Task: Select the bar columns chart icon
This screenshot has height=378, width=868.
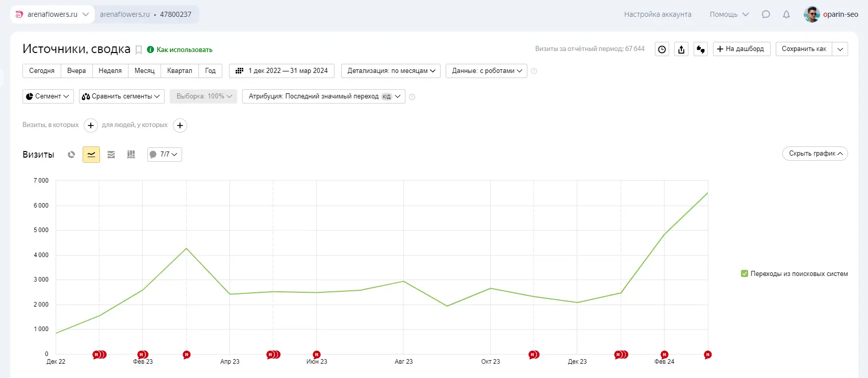Action: pyautogui.click(x=131, y=155)
